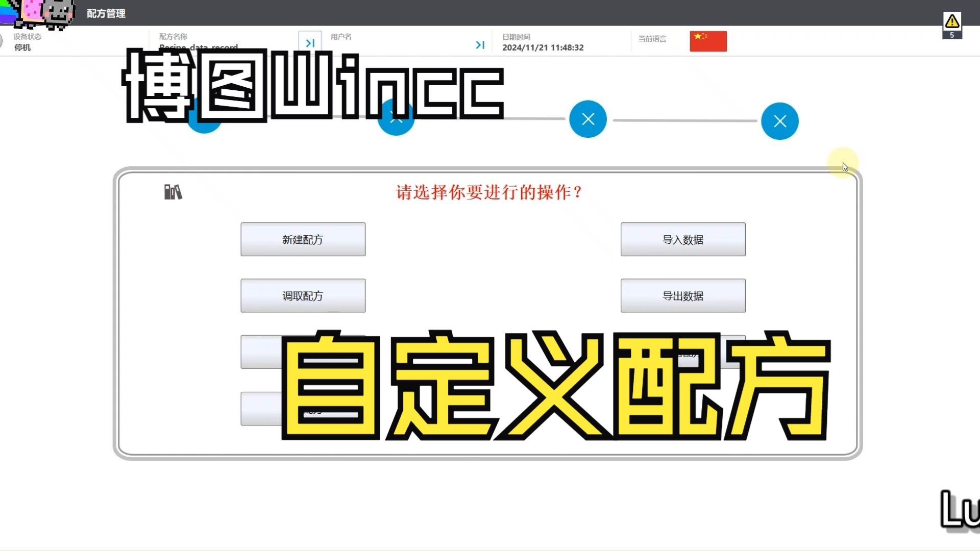Click the 当前语言 label
Image resolution: width=980 pixels, height=551 pixels.
[x=652, y=39]
